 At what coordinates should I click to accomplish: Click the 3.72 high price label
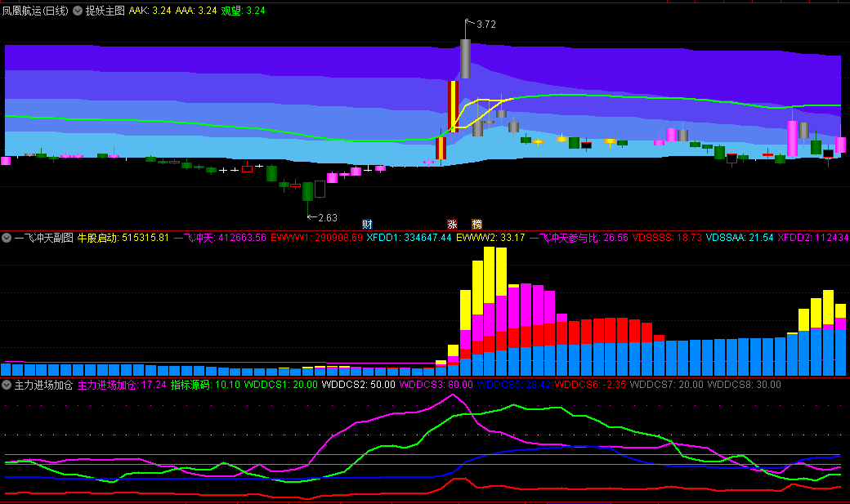[x=486, y=25]
